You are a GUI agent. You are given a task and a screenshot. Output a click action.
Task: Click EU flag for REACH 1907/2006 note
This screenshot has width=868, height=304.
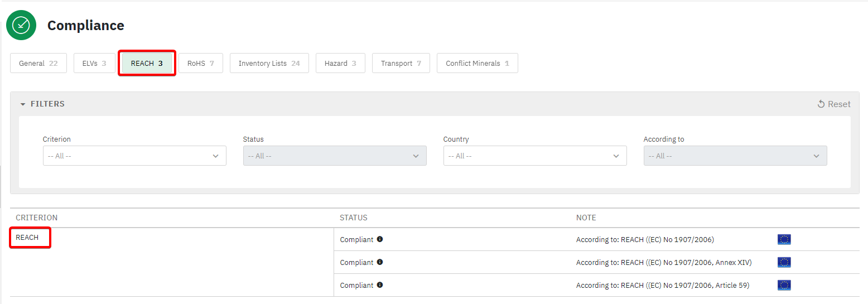point(784,239)
